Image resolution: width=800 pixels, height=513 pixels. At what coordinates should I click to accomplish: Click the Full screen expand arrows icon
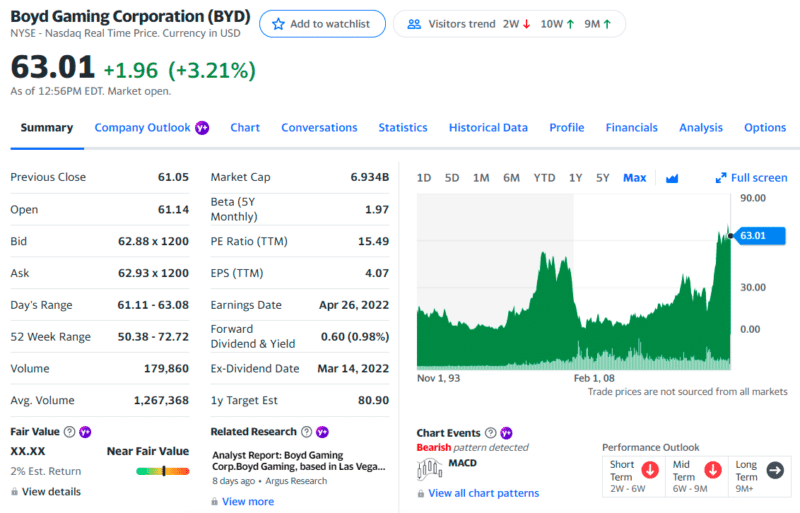coord(721,178)
